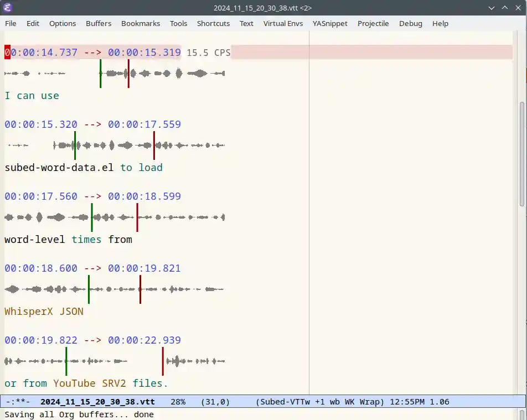Open the Buffers menu
This screenshot has width=527, height=420.
[x=98, y=23]
